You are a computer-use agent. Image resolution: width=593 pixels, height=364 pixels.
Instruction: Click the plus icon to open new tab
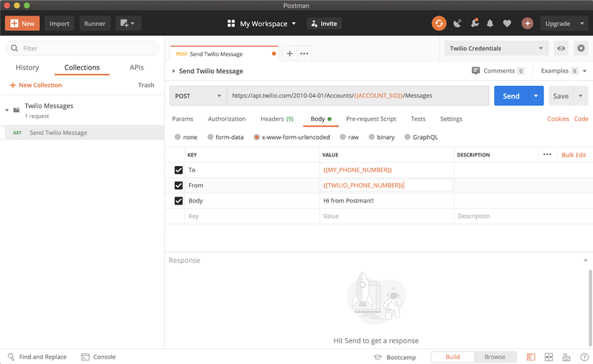point(290,53)
